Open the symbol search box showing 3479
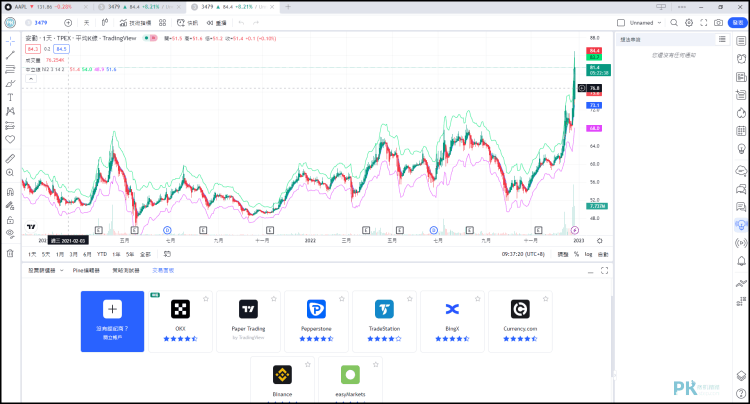Viewport: 750px width, 404px height. (37, 22)
